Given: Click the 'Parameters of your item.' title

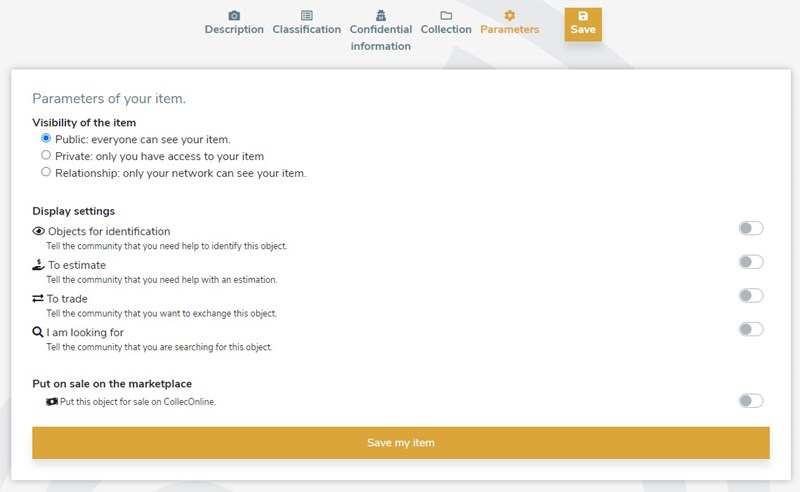Looking at the screenshot, I should [x=109, y=99].
